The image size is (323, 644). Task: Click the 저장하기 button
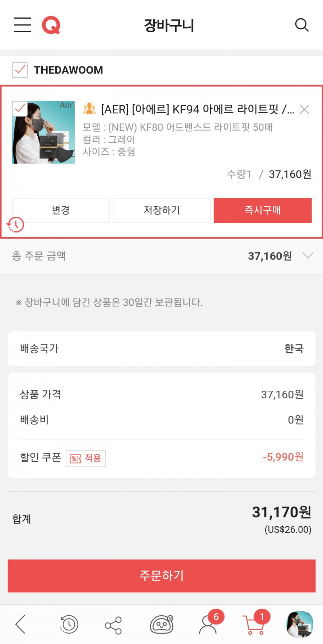point(162,210)
